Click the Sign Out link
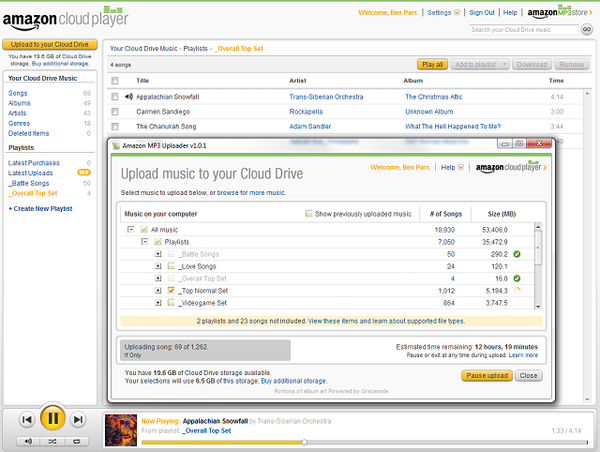The image size is (600, 452). coord(482,13)
